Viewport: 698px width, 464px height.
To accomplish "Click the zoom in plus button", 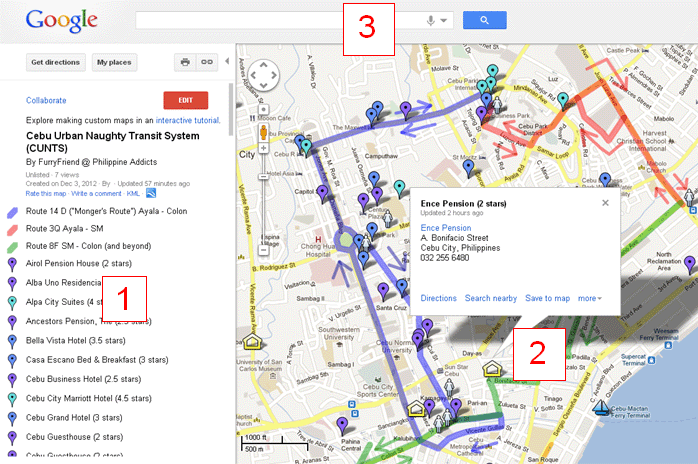I will coord(264,148).
